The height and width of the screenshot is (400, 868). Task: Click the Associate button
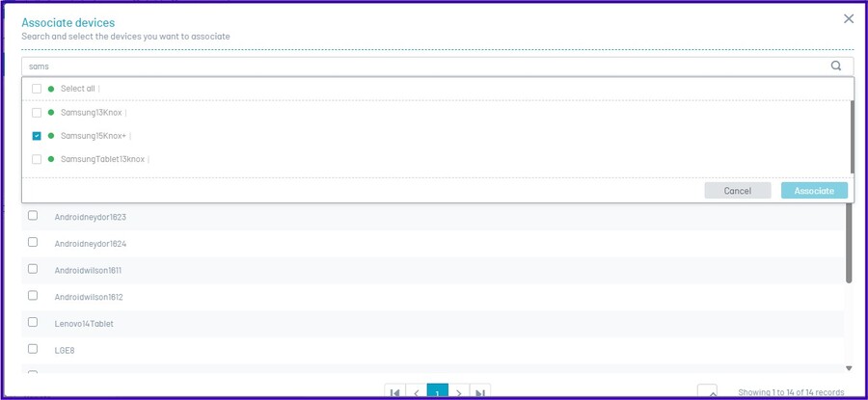[814, 191]
